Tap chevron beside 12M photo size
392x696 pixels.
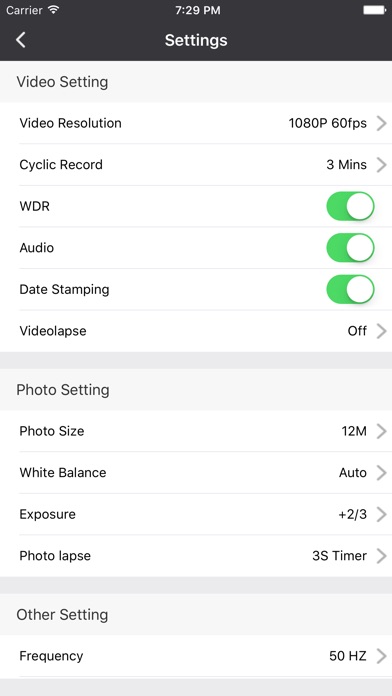pyautogui.click(x=381, y=431)
